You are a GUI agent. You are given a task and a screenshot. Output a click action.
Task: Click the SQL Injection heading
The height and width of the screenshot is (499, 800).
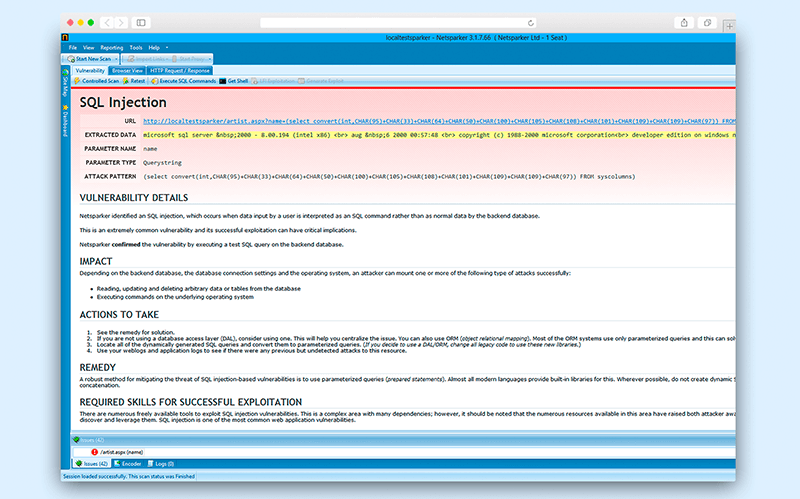[x=123, y=103]
